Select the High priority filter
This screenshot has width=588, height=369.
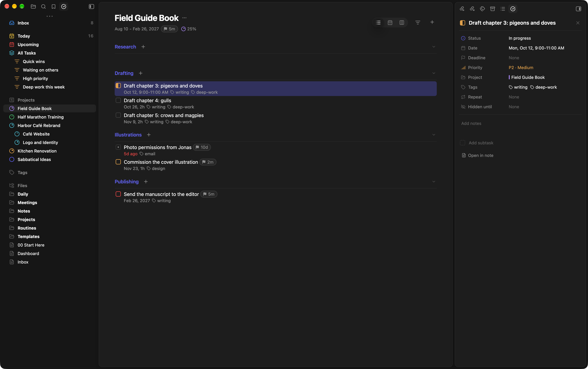pos(49,78)
